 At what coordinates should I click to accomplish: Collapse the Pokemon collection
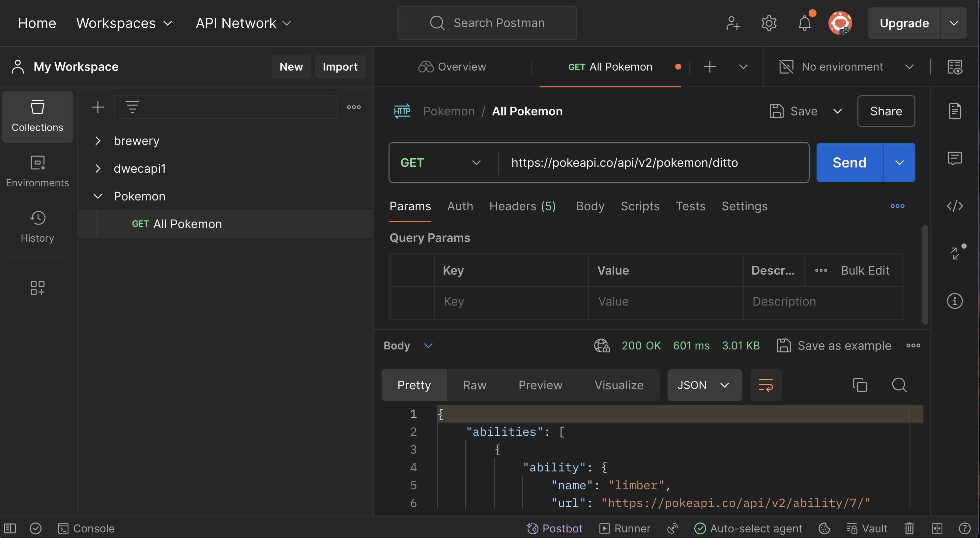tap(98, 196)
